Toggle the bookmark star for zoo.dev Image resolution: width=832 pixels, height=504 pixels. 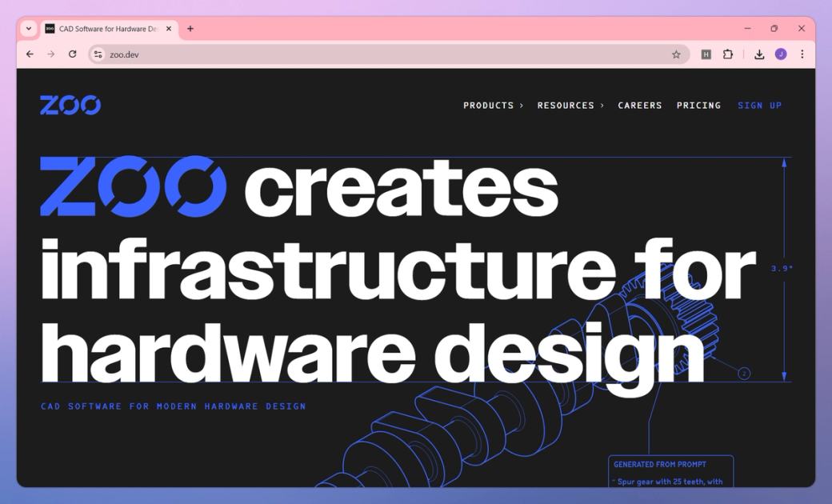(x=676, y=54)
